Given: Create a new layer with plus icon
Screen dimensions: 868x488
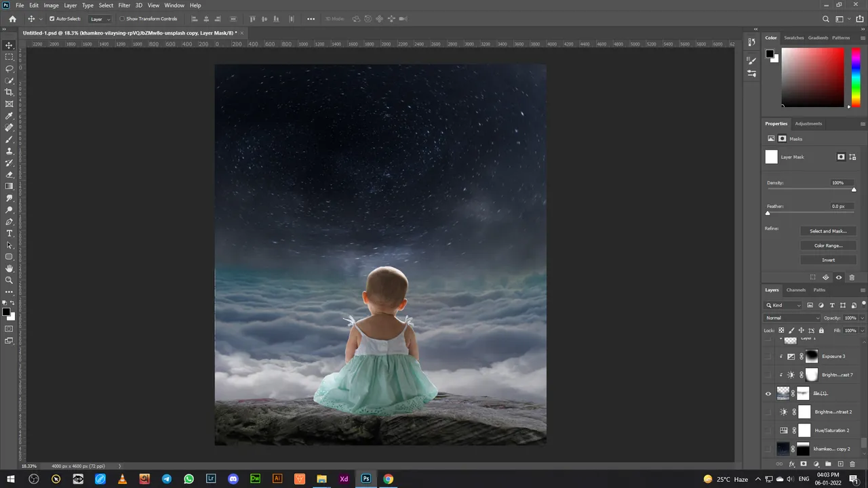Looking at the screenshot, I should pyautogui.click(x=840, y=464).
